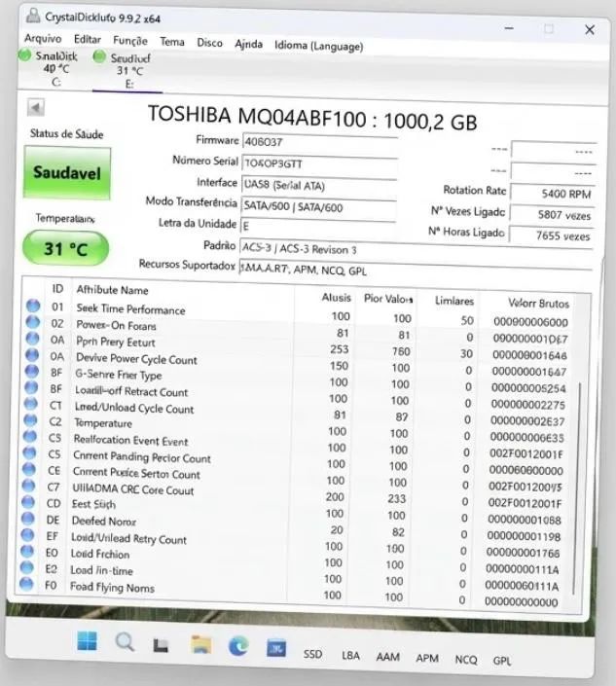Click blue status circle of Retry Count row
The width and height of the screenshot is (616, 686).
[x=27, y=534]
